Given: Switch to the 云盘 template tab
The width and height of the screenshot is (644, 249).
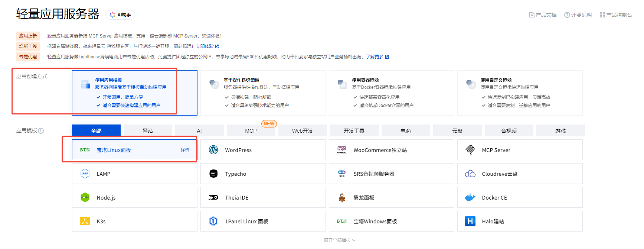Looking at the screenshot, I should tap(457, 130).
